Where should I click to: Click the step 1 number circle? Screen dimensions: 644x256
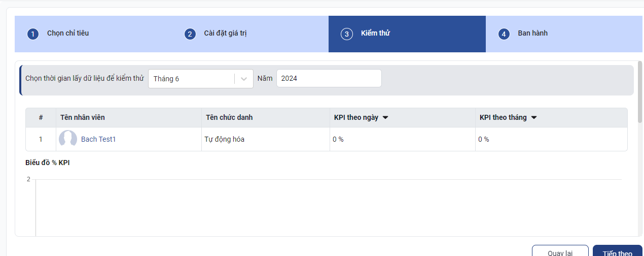[33, 34]
